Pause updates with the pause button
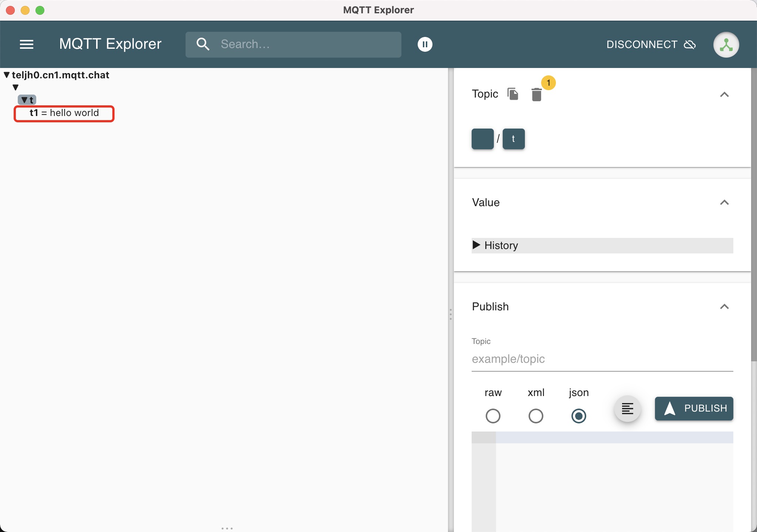The height and width of the screenshot is (532, 757). (425, 44)
